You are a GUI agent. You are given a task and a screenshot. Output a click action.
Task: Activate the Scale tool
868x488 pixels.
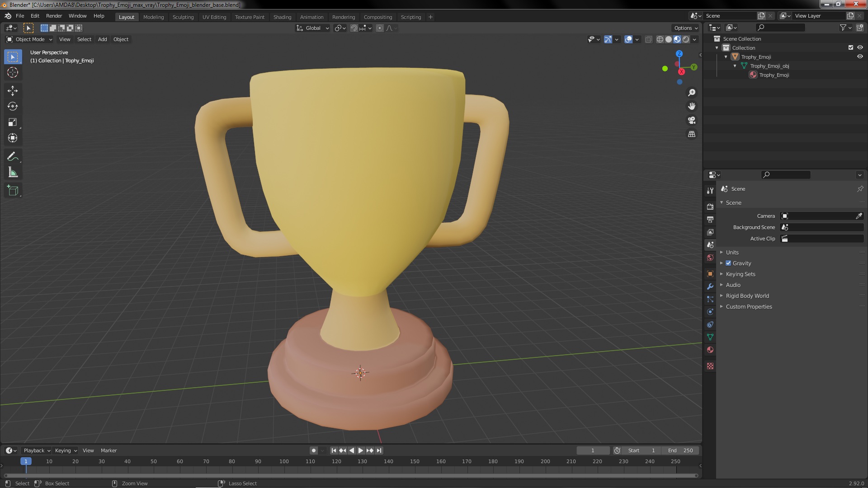[13, 122]
